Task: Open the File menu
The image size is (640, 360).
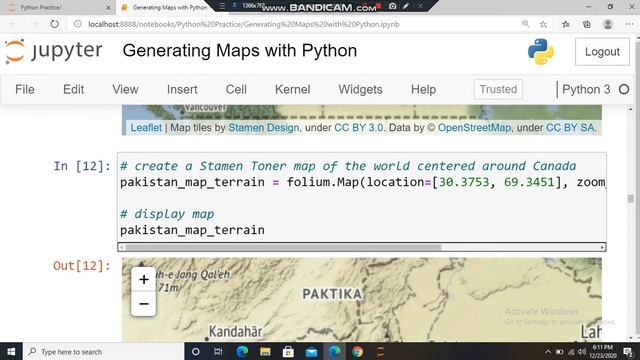Action: coord(25,89)
